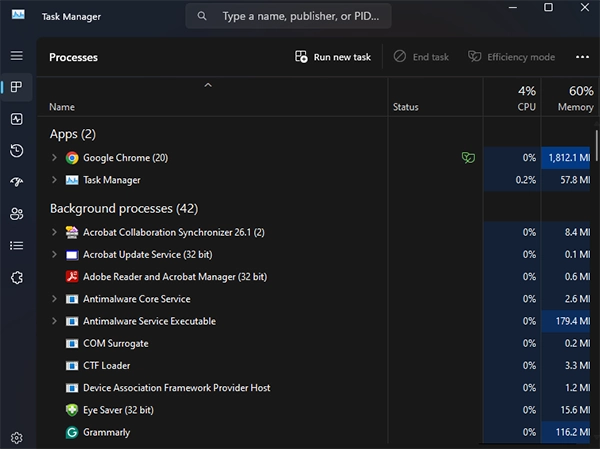The height and width of the screenshot is (449, 600).
Task: Click the Grammarly process icon
Action: coord(72,432)
